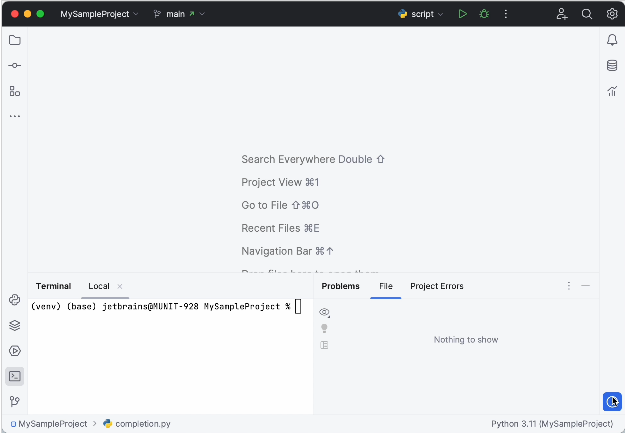This screenshot has width=625, height=433.
Task: Debug the script configuration
Action: pos(484,14)
